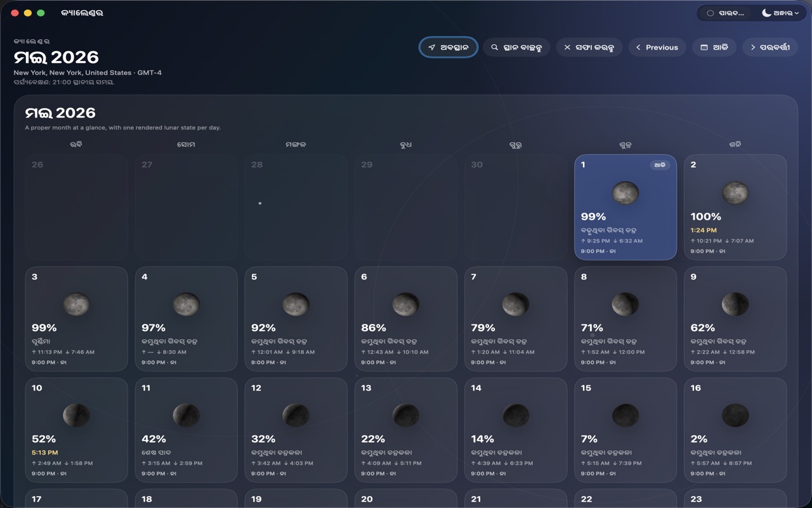Select the moon image on the May 7 card

coord(516,304)
